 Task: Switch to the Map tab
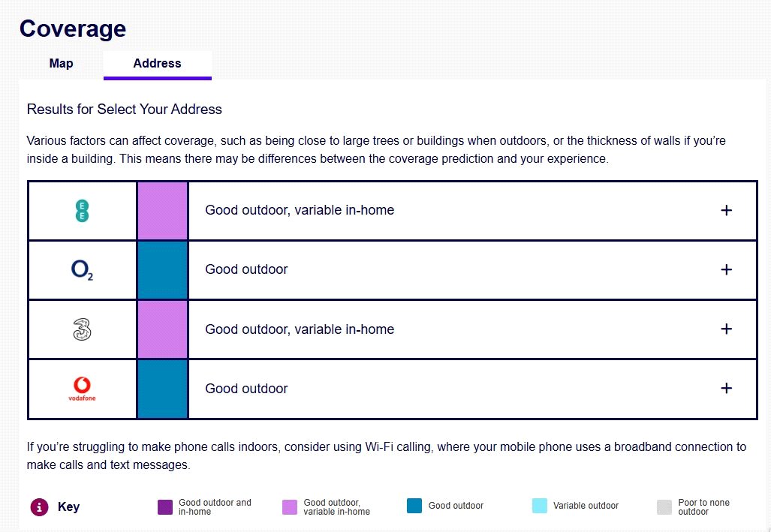click(62, 64)
